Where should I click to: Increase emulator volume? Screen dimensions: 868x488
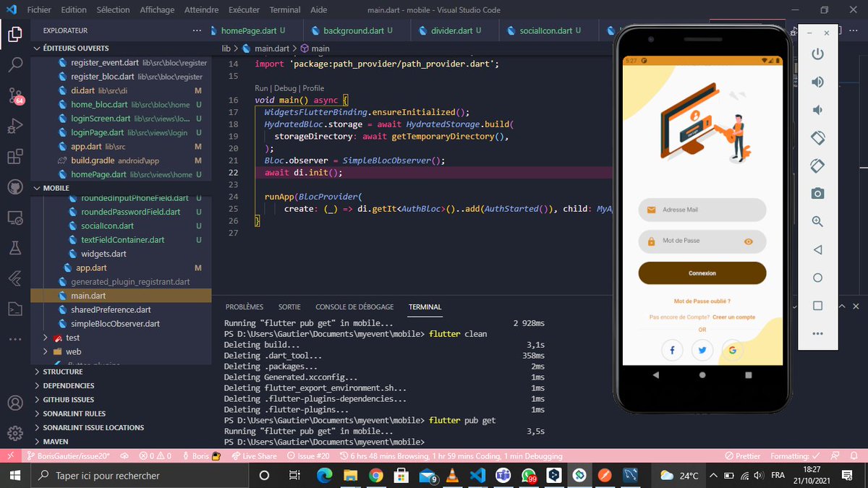tap(817, 82)
